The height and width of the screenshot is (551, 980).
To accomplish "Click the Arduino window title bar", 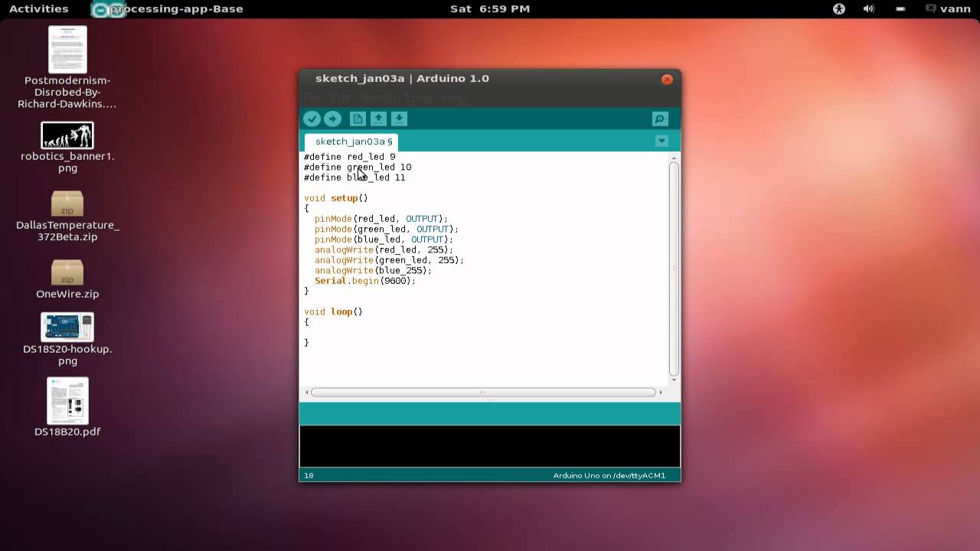I will 490,79.
